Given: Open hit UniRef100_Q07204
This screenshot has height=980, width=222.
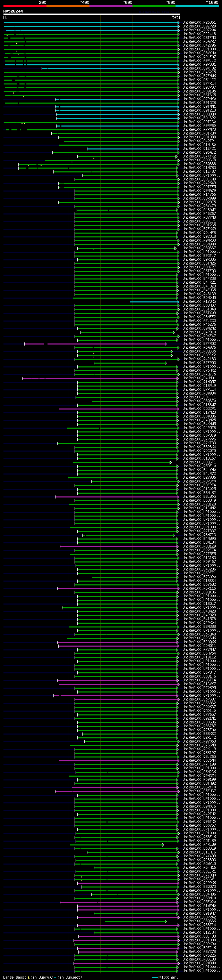Looking at the screenshot, I should [199, 30].
